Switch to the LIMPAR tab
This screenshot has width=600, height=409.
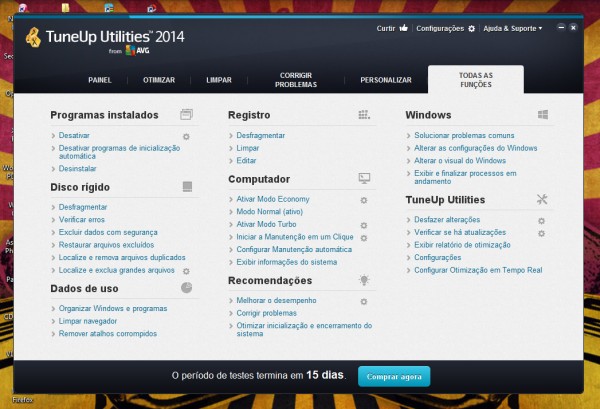[x=219, y=80]
